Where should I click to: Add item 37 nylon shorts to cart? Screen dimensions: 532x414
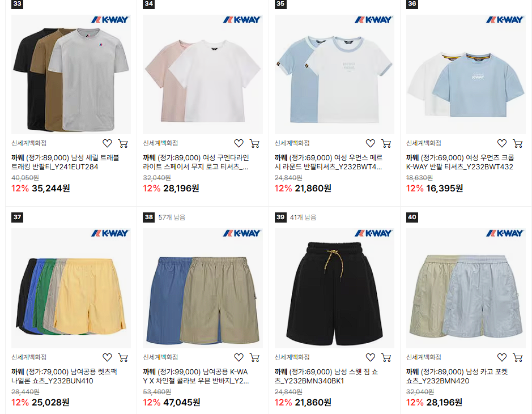pos(123,357)
